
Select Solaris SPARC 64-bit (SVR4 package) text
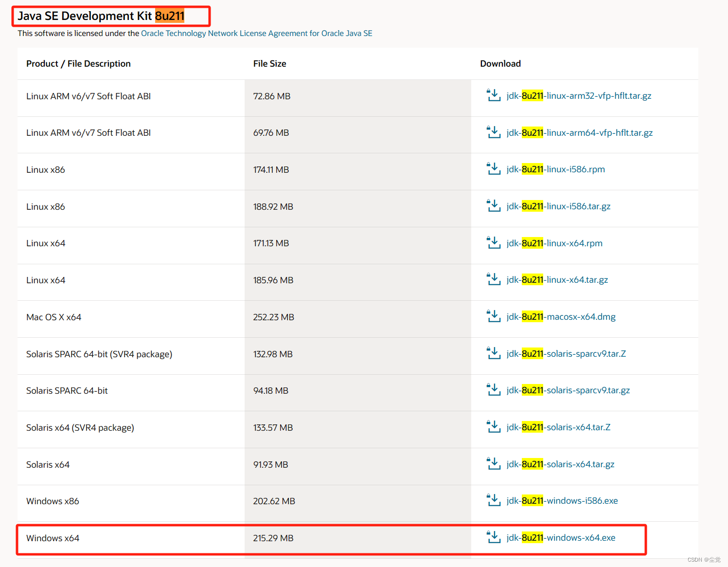[99, 354]
